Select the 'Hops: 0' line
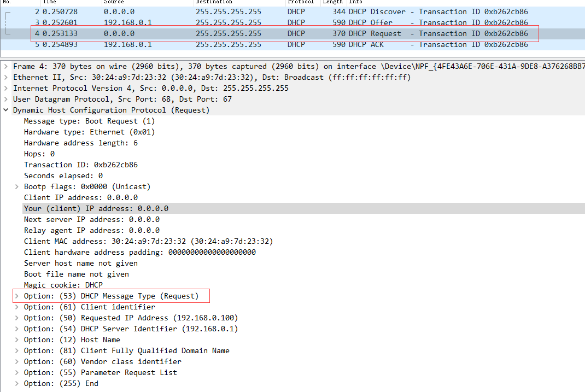The height and width of the screenshot is (392, 585). click(39, 154)
